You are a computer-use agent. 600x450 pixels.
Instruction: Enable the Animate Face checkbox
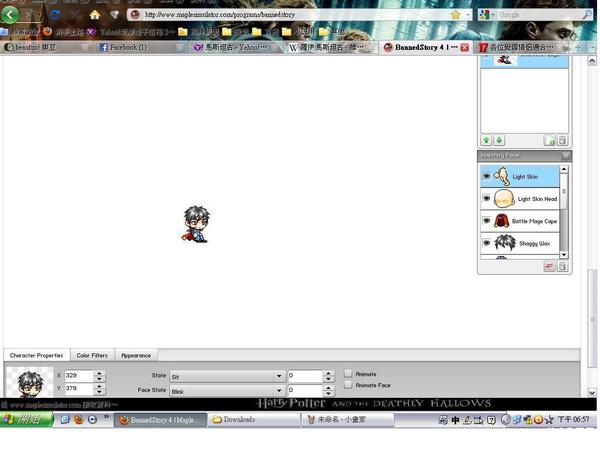348,385
